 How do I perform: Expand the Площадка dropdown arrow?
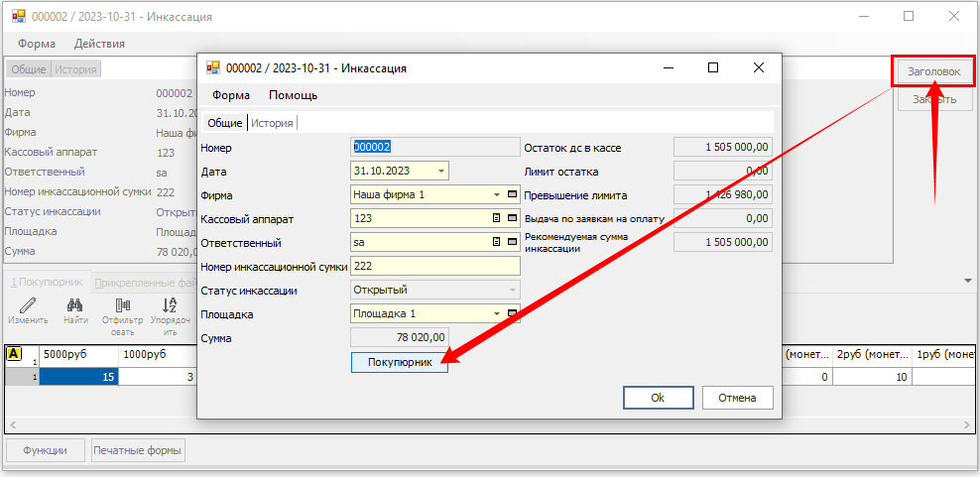pos(496,313)
